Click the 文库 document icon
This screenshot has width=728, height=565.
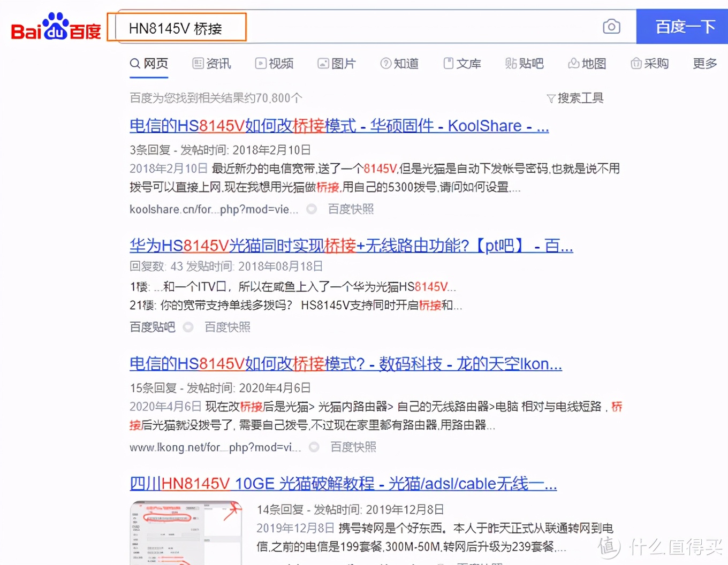(449, 63)
